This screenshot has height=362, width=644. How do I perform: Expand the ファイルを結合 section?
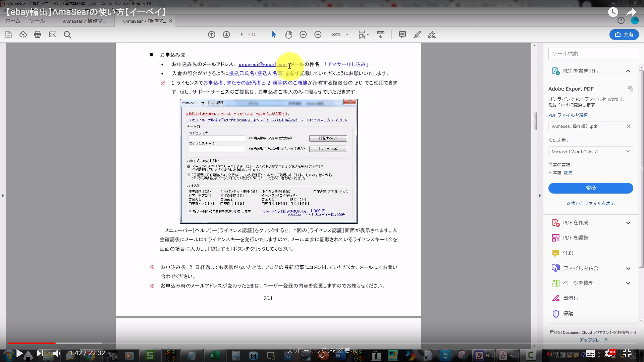(x=628, y=268)
